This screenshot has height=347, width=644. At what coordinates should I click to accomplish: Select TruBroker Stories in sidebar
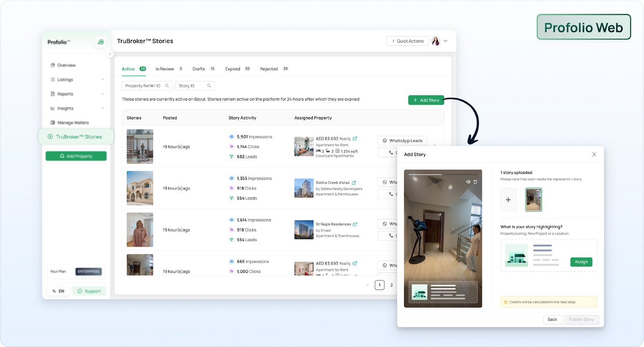pos(76,137)
